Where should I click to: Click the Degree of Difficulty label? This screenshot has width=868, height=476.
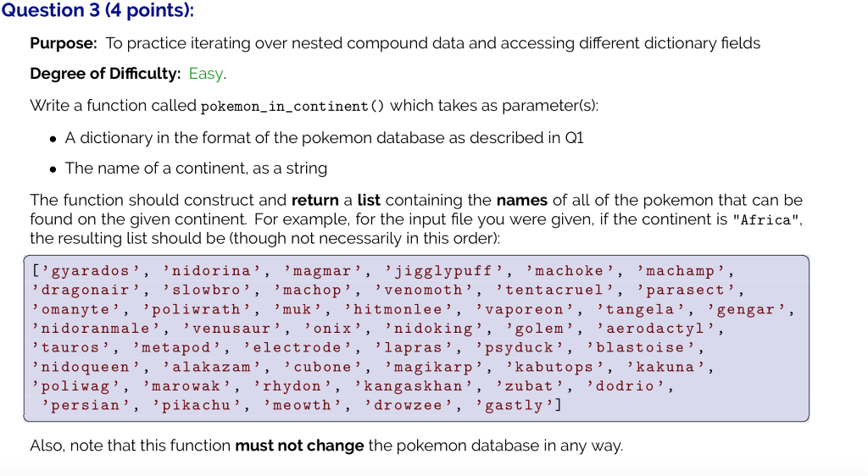pos(105,74)
